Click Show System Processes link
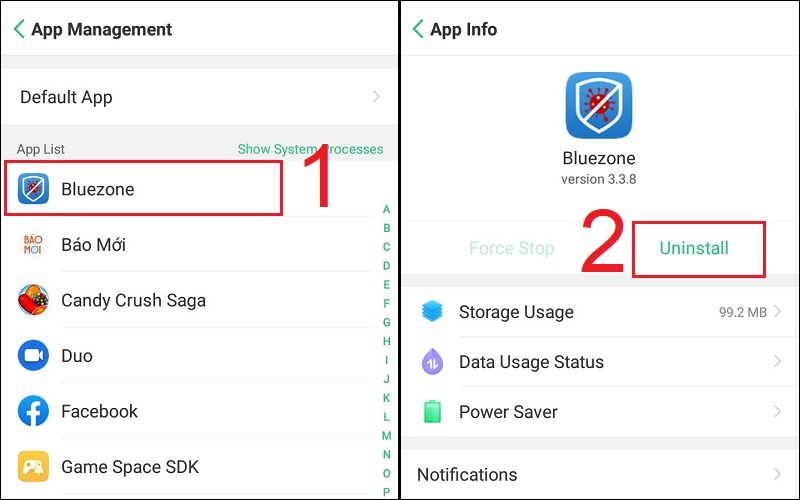 [x=310, y=149]
